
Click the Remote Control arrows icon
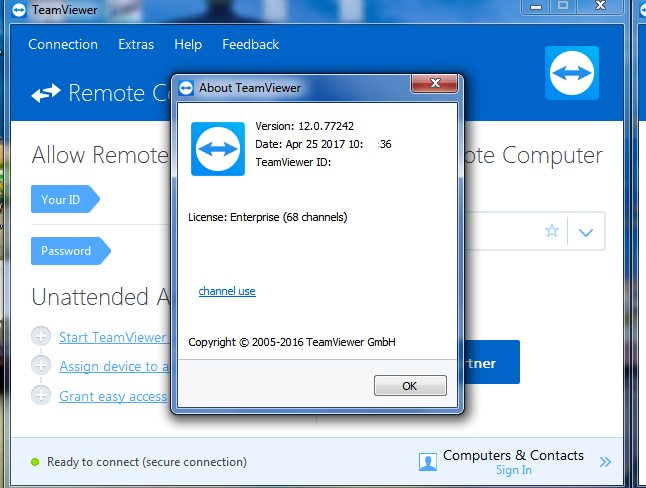point(46,93)
